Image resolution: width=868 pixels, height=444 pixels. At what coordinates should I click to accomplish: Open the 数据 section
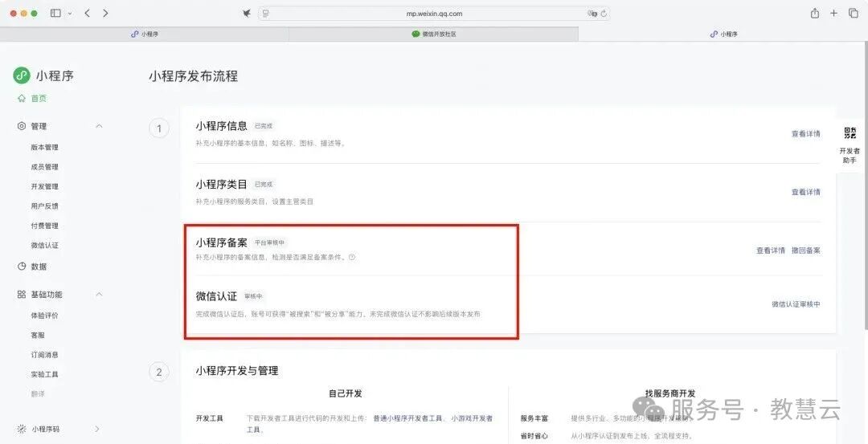coord(39,267)
